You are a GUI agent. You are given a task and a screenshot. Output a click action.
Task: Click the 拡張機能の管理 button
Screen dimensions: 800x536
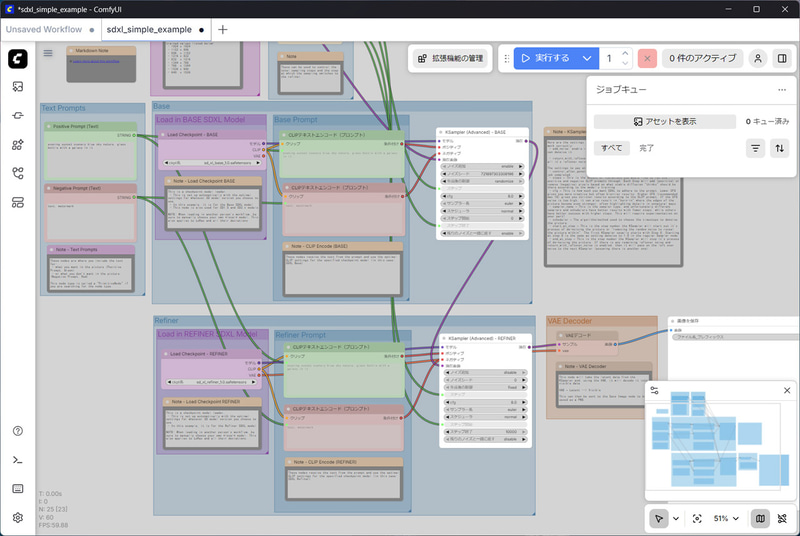[x=451, y=59]
